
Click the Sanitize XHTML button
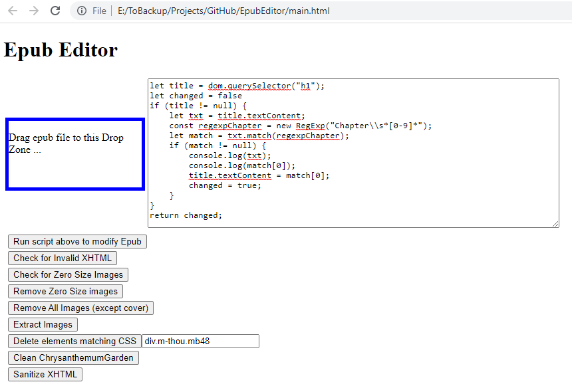(x=45, y=375)
